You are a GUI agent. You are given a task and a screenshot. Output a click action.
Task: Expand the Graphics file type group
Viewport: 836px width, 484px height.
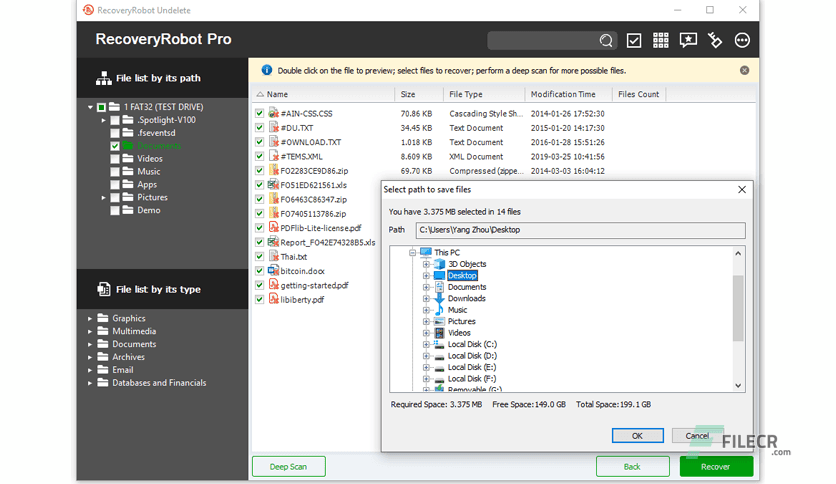pos(90,318)
